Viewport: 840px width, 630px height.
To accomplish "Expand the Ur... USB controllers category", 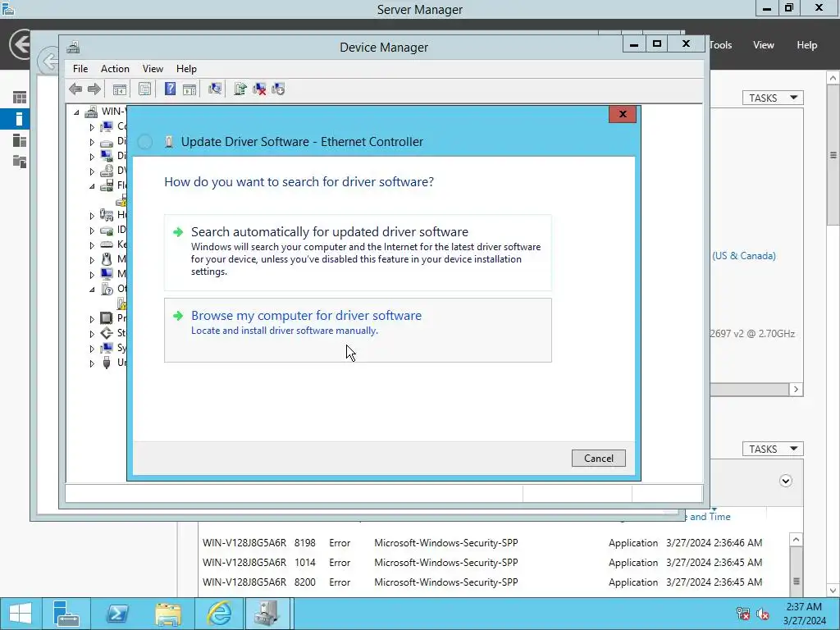I will [x=92, y=363].
